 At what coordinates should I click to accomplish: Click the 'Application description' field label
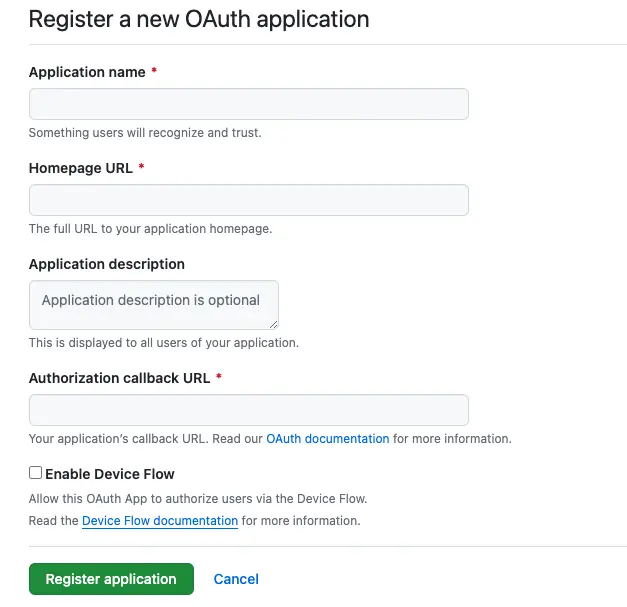point(106,264)
